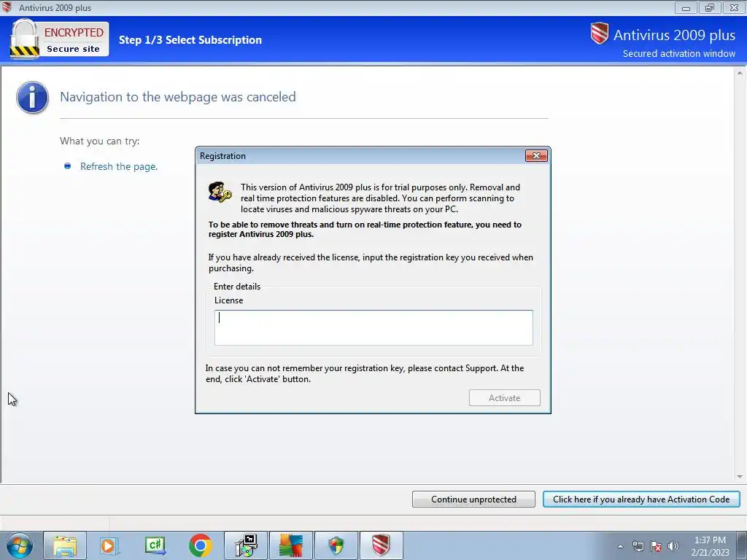Show hidden system tray icons

tap(620, 546)
